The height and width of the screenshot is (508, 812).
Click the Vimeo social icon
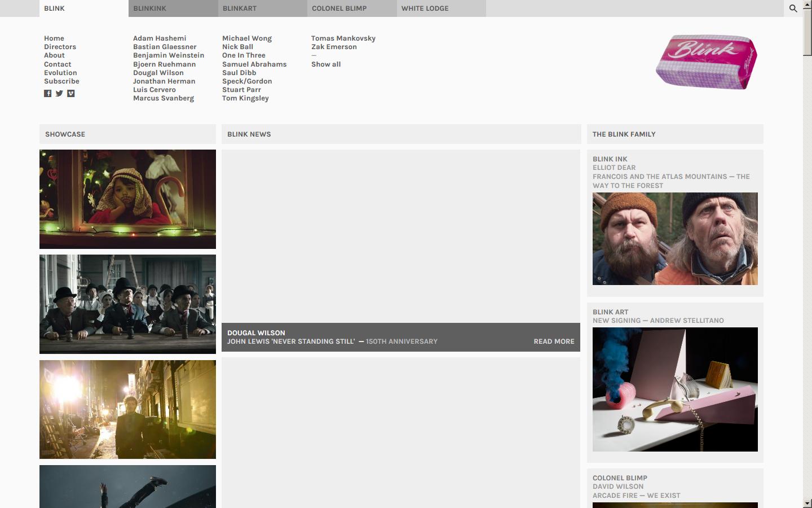coord(71,94)
